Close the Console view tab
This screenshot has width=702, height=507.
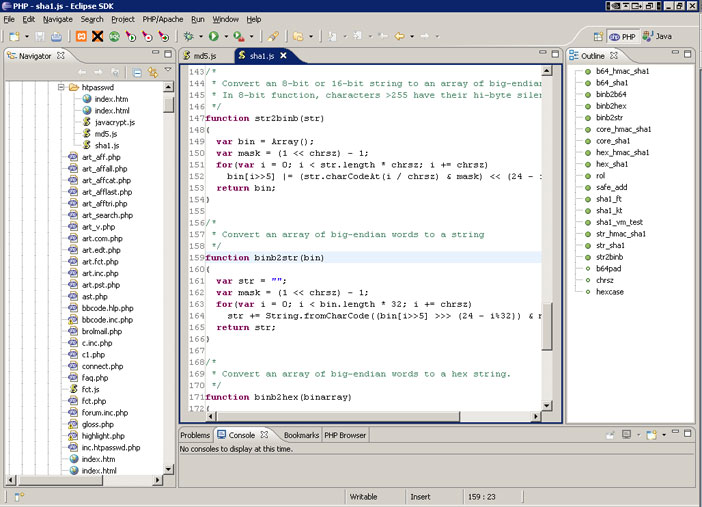264,434
